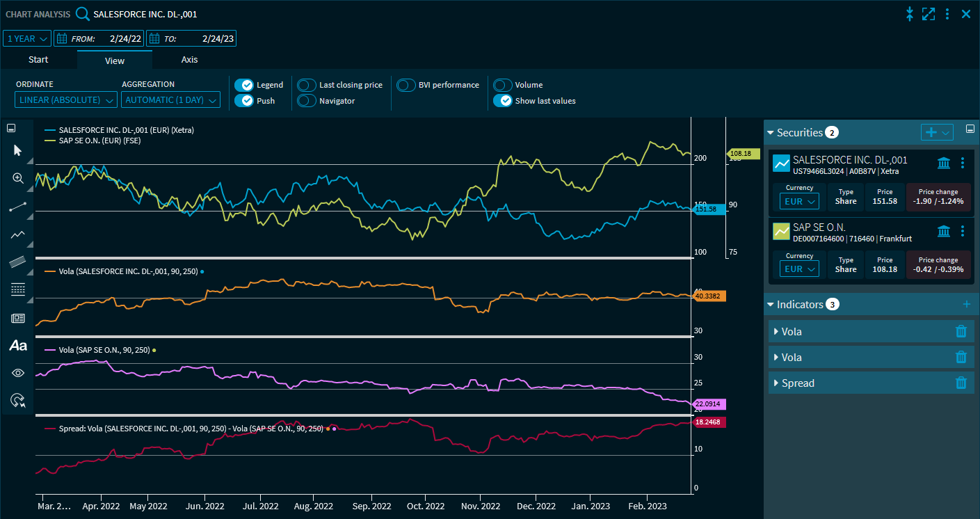The image size is (980, 519).
Task: Enable the Volume toggle
Action: pyautogui.click(x=502, y=85)
